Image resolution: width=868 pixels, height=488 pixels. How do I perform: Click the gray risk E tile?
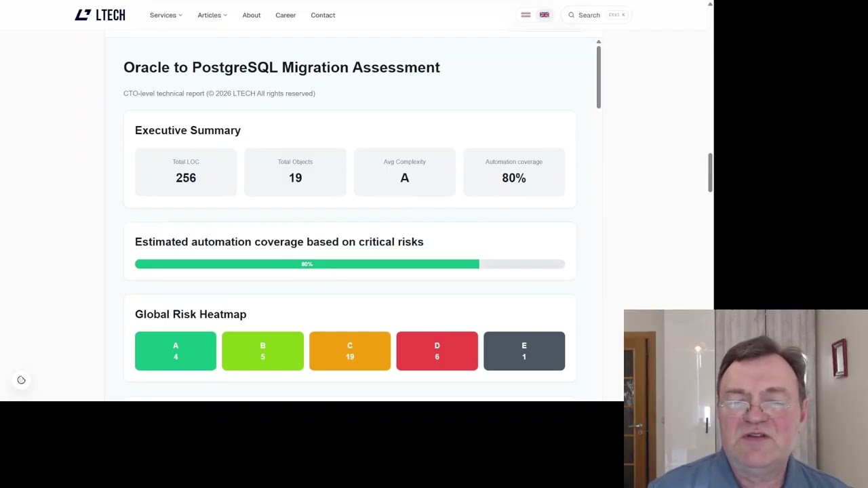(x=524, y=351)
